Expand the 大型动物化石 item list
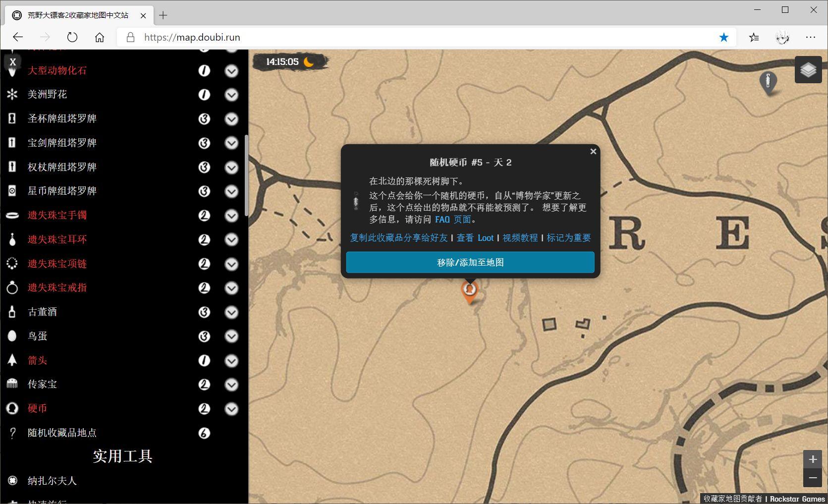This screenshot has width=828, height=504. (231, 71)
